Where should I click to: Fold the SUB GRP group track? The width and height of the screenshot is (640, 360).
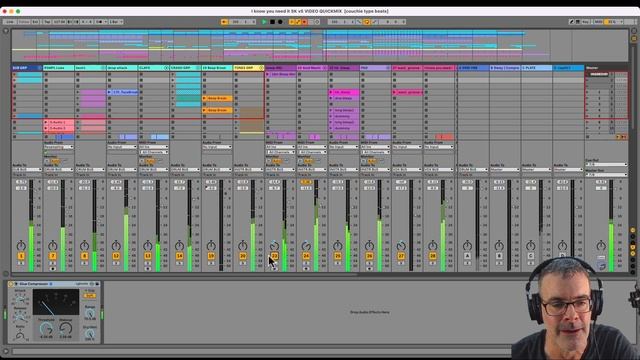(x=40, y=68)
